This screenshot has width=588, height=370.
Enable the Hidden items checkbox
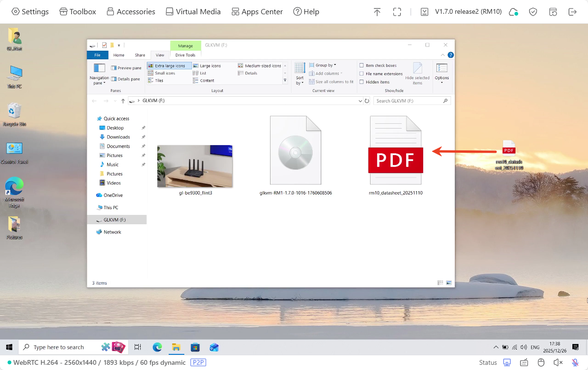pyautogui.click(x=362, y=82)
